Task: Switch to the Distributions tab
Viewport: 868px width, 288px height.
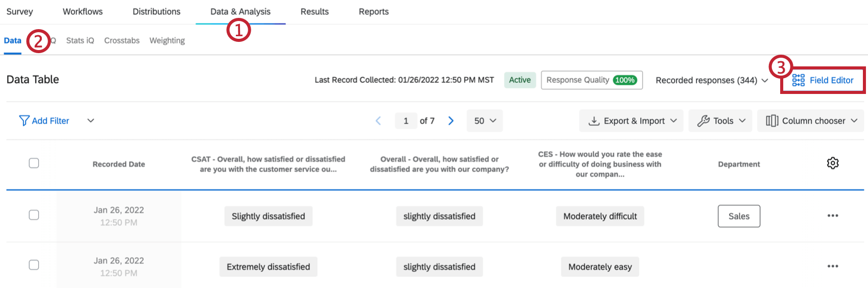Action: click(156, 12)
